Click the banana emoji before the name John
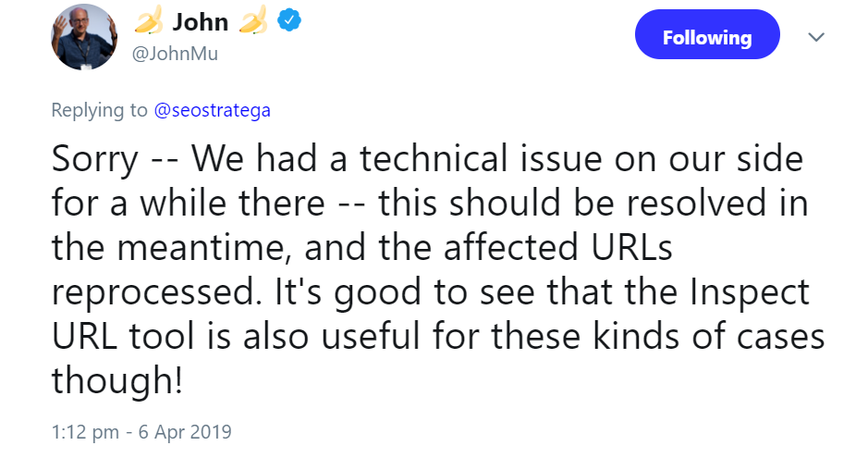This screenshot has height=458, width=868. coord(150,21)
